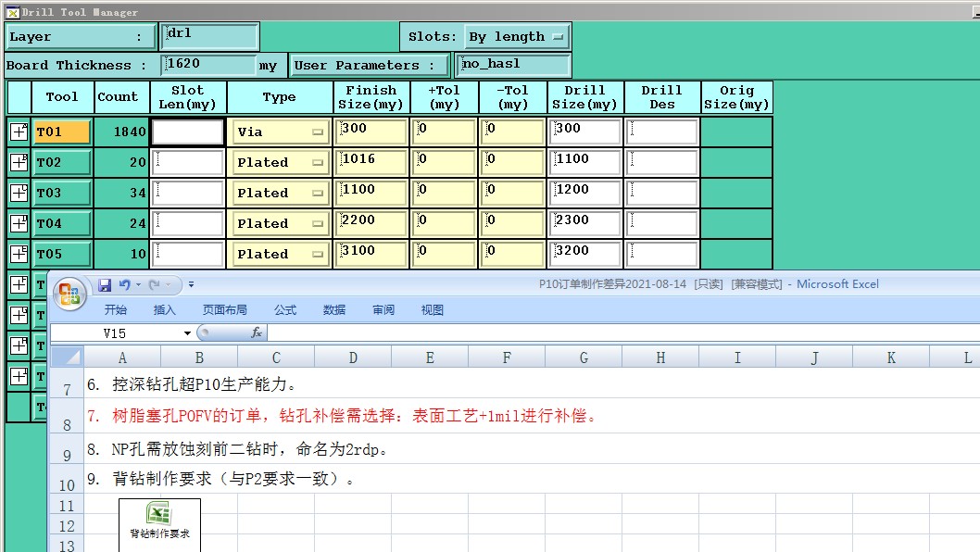
Task: Switch to the 公式 tab
Action: coord(285,310)
